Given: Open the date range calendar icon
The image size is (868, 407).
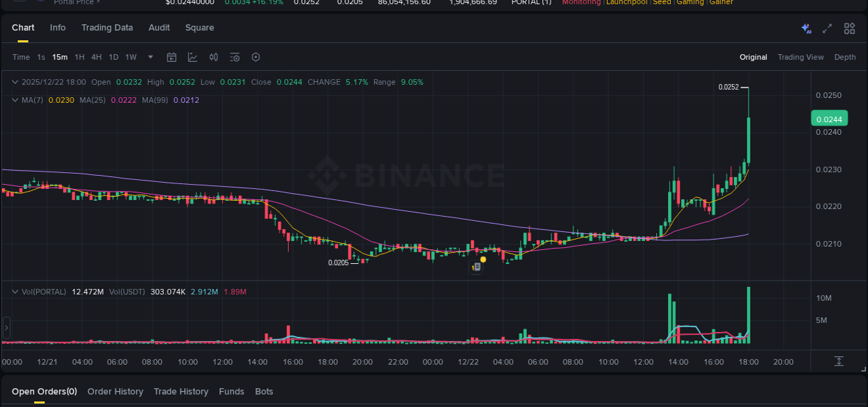Looking at the screenshot, I should point(172,57).
